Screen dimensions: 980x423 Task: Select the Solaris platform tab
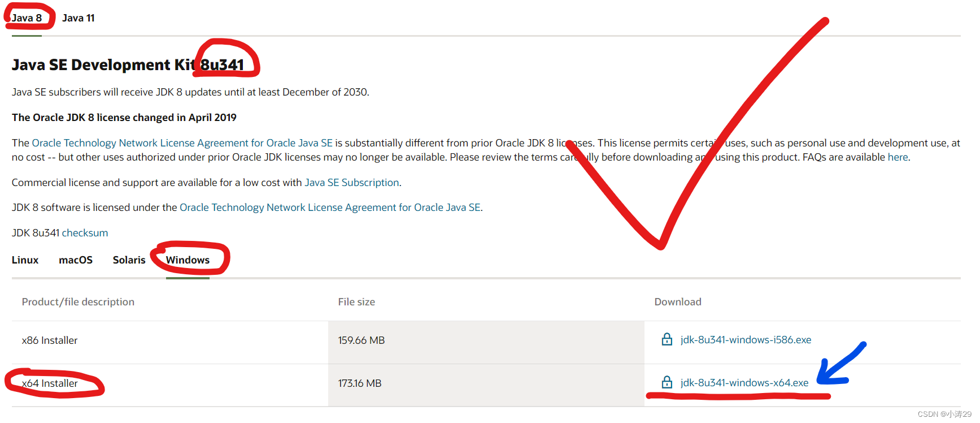point(129,260)
